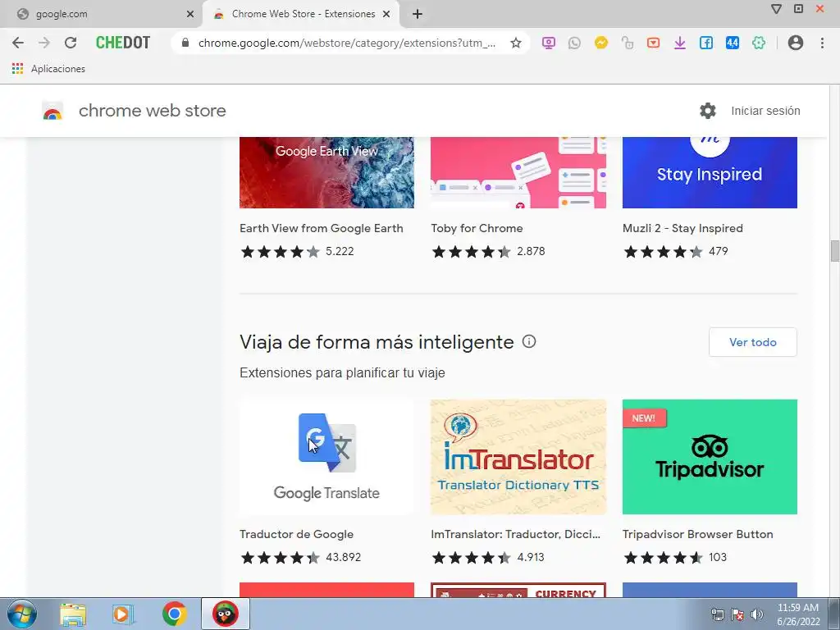Click the address bar URL field
The height and width of the screenshot is (630, 840).
pos(347,43)
